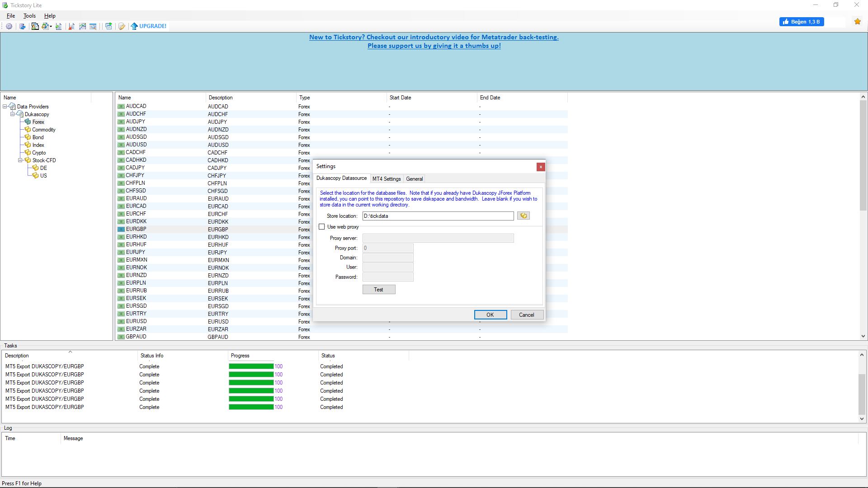Click the Test proxy button
Image resolution: width=868 pixels, height=488 pixels.
pyautogui.click(x=379, y=290)
